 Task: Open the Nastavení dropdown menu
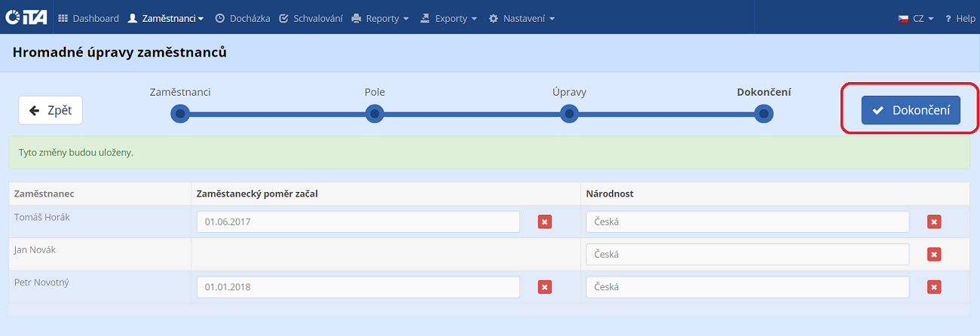[x=522, y=18]
